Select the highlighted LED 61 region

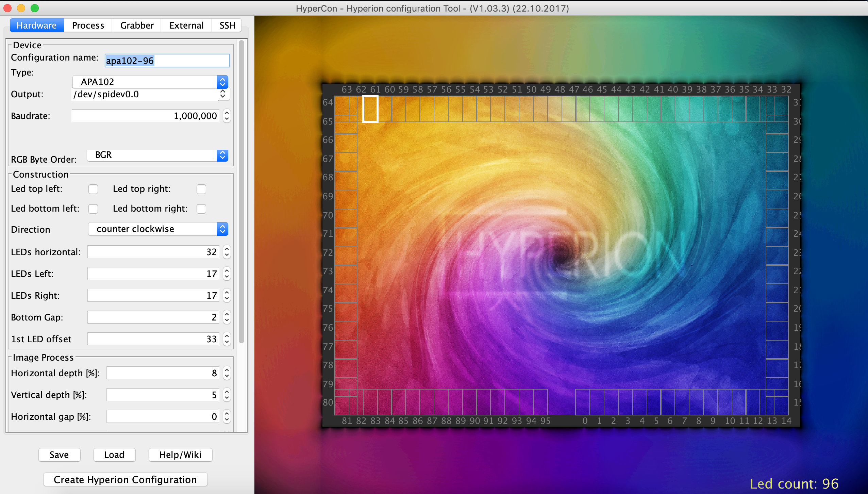[x=370, y=109]
